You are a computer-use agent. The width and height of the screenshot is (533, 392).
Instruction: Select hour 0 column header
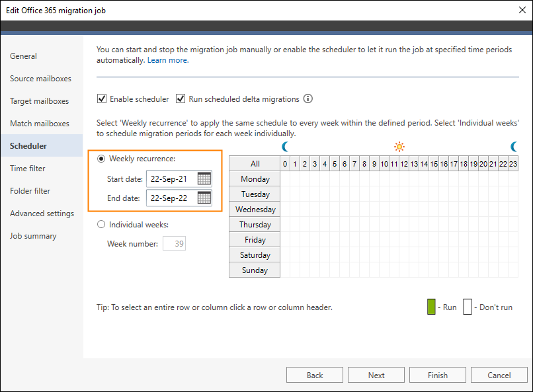[x=285, y=164]
